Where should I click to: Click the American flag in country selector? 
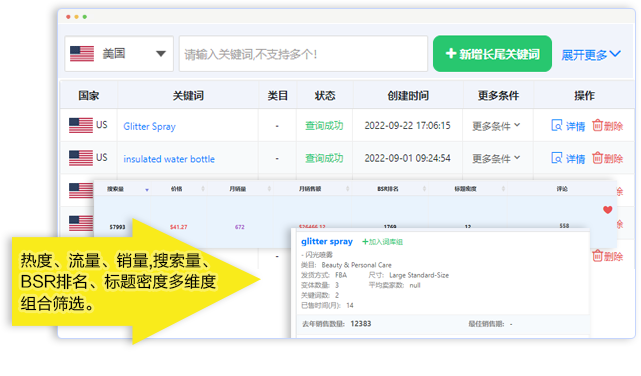point(82,54)
